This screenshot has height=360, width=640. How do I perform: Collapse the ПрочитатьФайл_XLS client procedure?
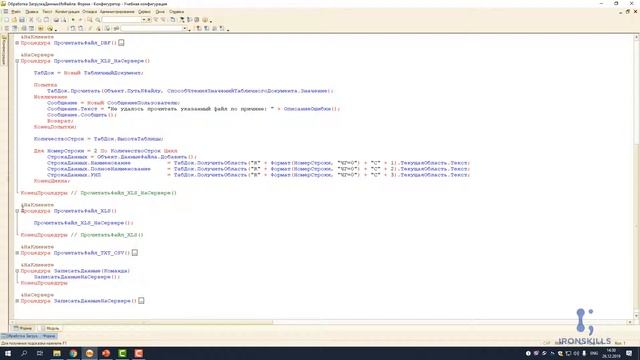coord(17,211)
